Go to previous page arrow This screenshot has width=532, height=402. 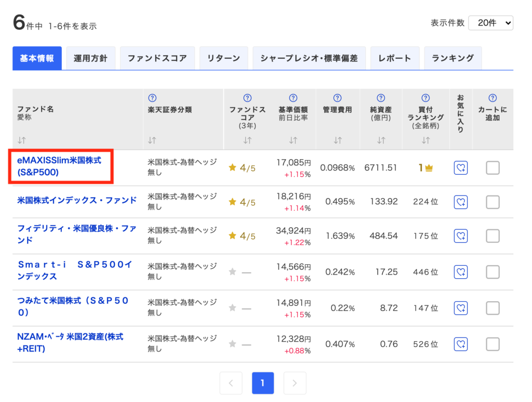[x=231, y=383]
